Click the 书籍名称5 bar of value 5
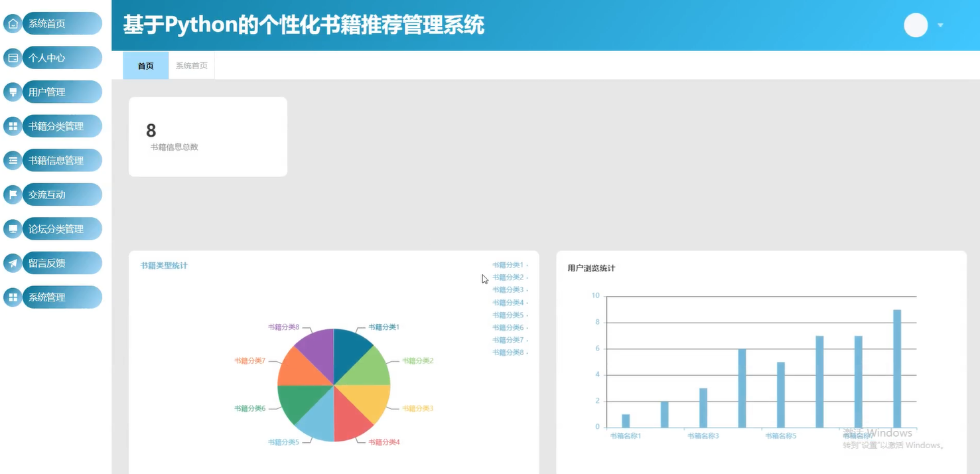Image resolution: width=980 pixels, height=474 pixels. tap(781, 395)
